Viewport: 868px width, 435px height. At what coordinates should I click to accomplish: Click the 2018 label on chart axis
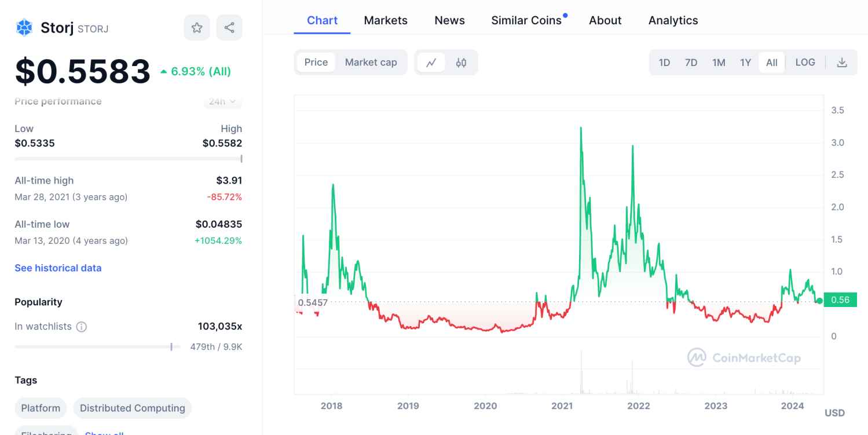point(331,405)
